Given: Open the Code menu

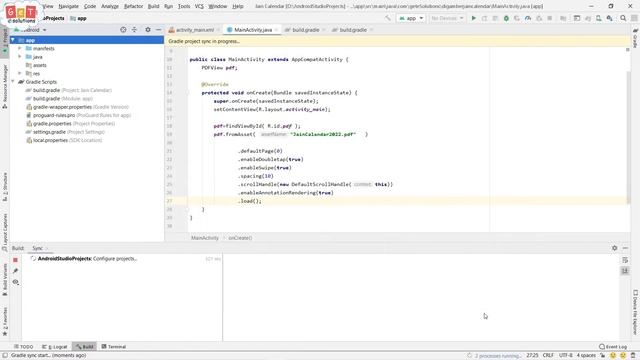Looking at the screenshot, I should tap(90, 6).
